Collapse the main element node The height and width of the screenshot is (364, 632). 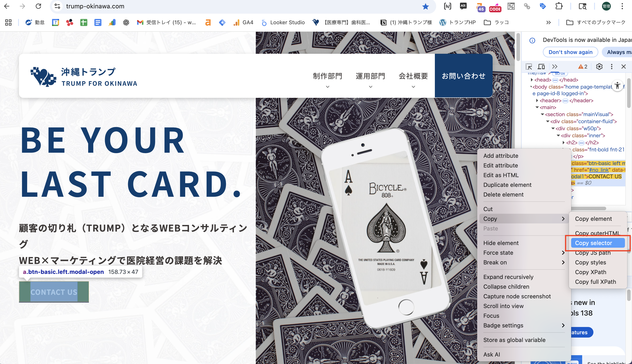(537, 108)
